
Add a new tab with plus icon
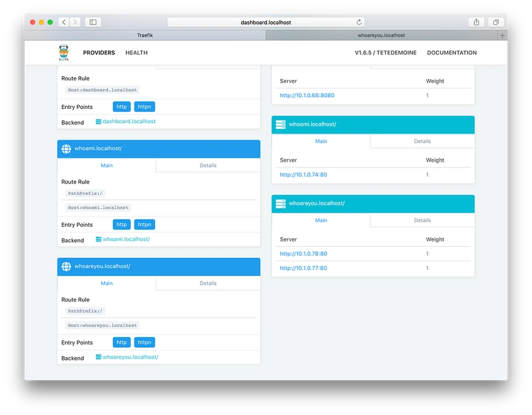pos(503,35)
